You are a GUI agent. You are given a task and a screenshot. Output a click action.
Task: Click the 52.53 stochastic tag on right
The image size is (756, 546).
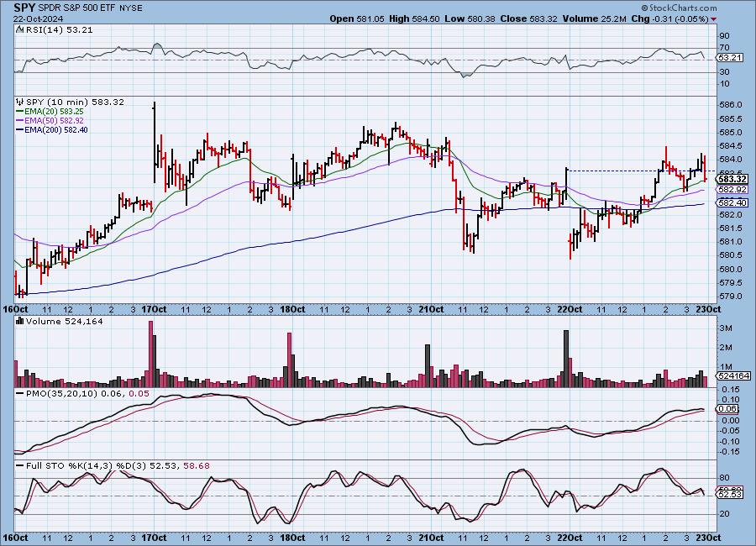(x=730, y=495)
